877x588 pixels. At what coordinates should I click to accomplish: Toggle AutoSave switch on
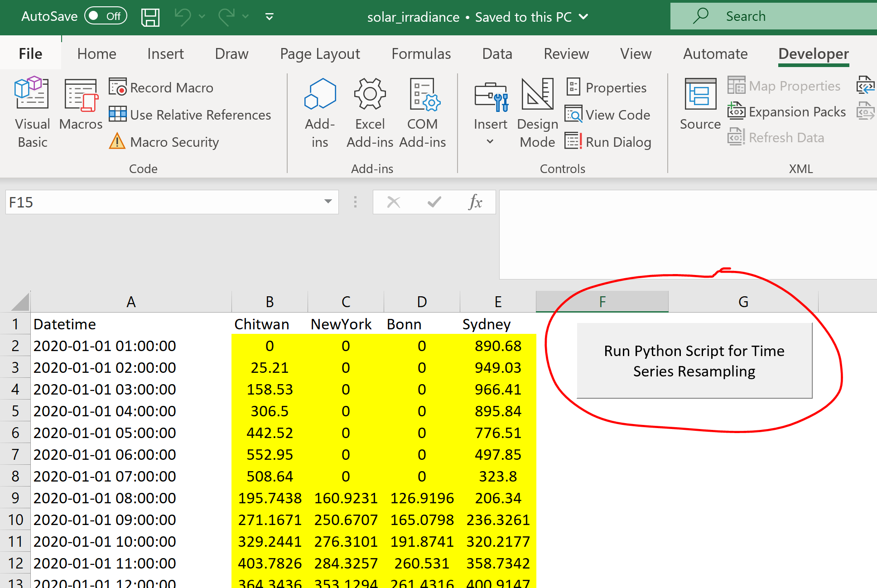pos(106,16)
